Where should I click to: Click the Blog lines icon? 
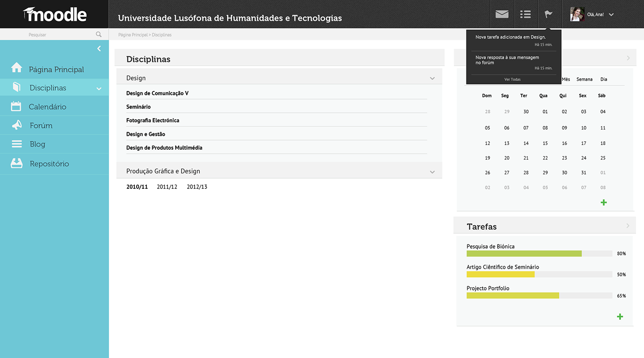(x=17, y=144)
